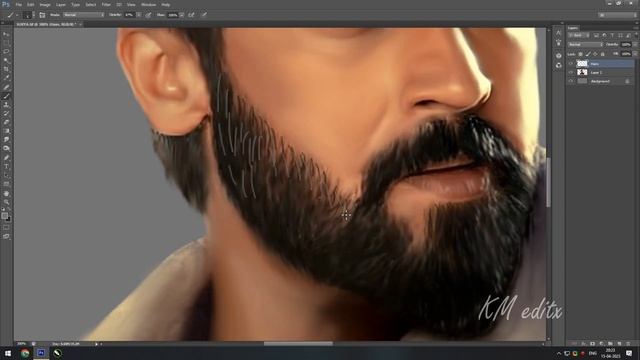The width and height of the screenshot is (640, 360).
Task: Hide Layer 1 using eye icon
Action: coord(571,72)
